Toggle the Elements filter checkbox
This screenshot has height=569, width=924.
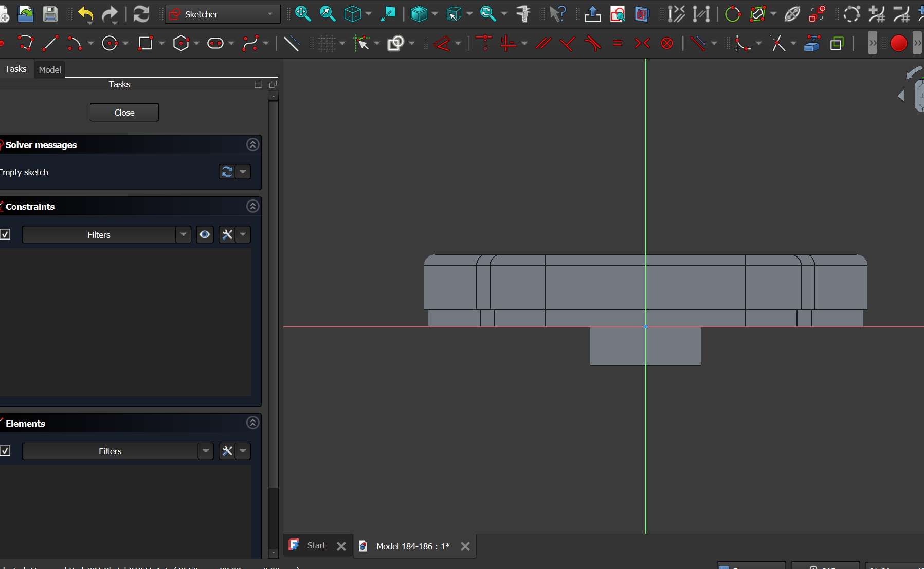click(x=5, y=451)
